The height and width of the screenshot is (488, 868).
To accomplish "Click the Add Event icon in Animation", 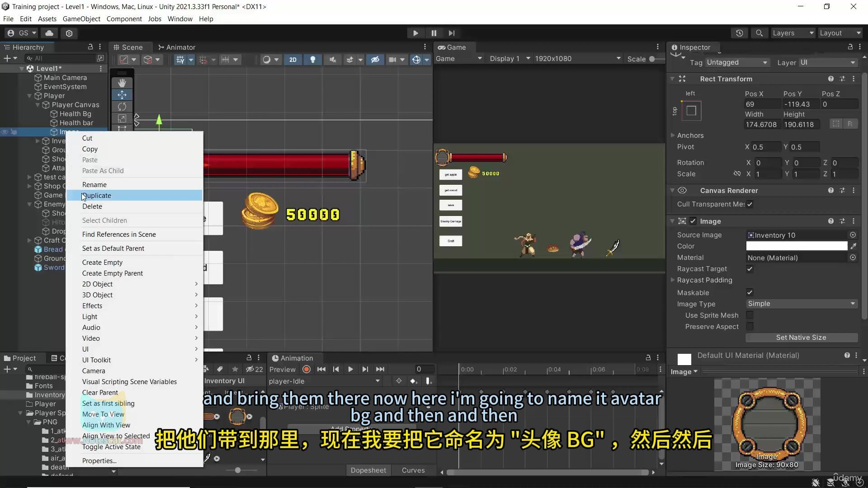I will pyautogui.click(x=428, y=381).
